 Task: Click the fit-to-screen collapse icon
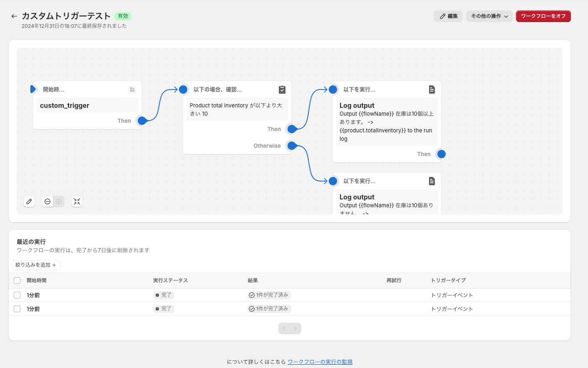click(77, 201)
